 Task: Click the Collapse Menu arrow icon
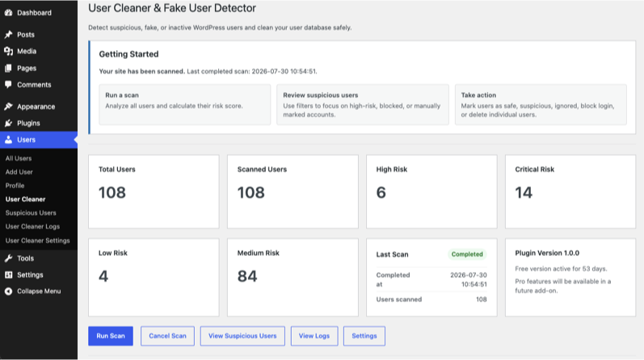8,291
